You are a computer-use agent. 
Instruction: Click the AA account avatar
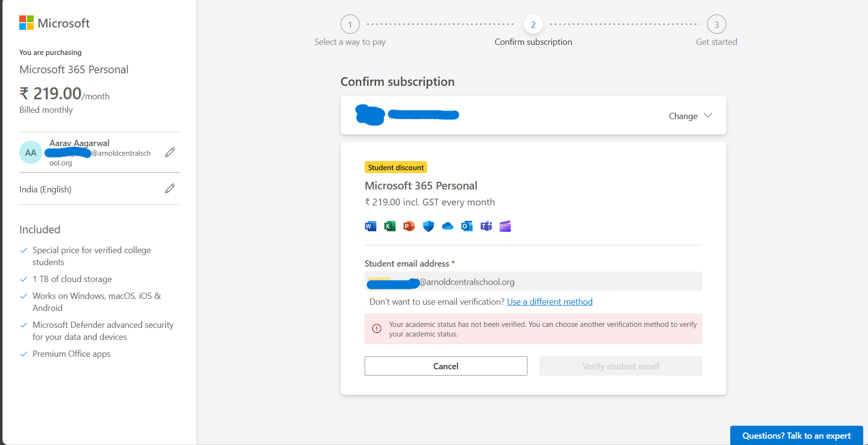[x=31, y=152]
